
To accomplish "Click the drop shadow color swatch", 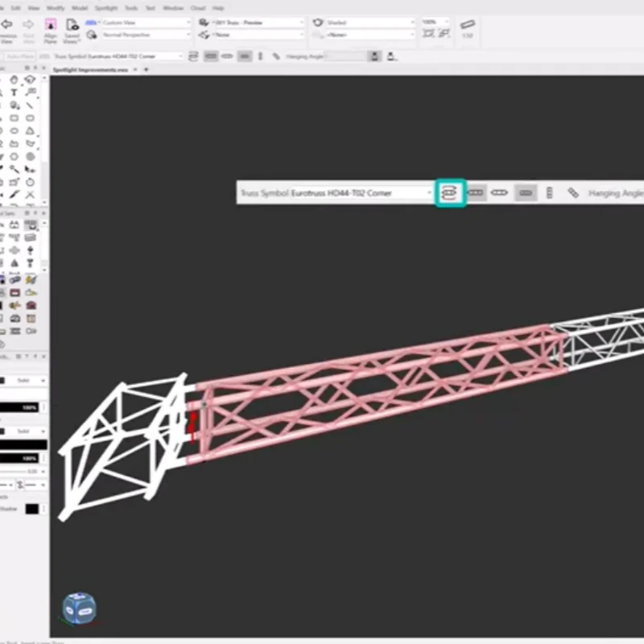I will tap(31, 509).
